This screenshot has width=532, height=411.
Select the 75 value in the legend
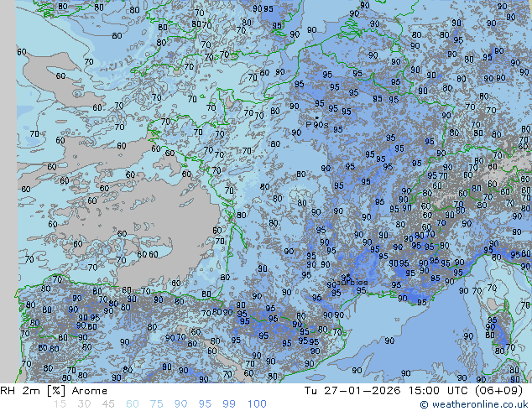[x=156, y=404]
